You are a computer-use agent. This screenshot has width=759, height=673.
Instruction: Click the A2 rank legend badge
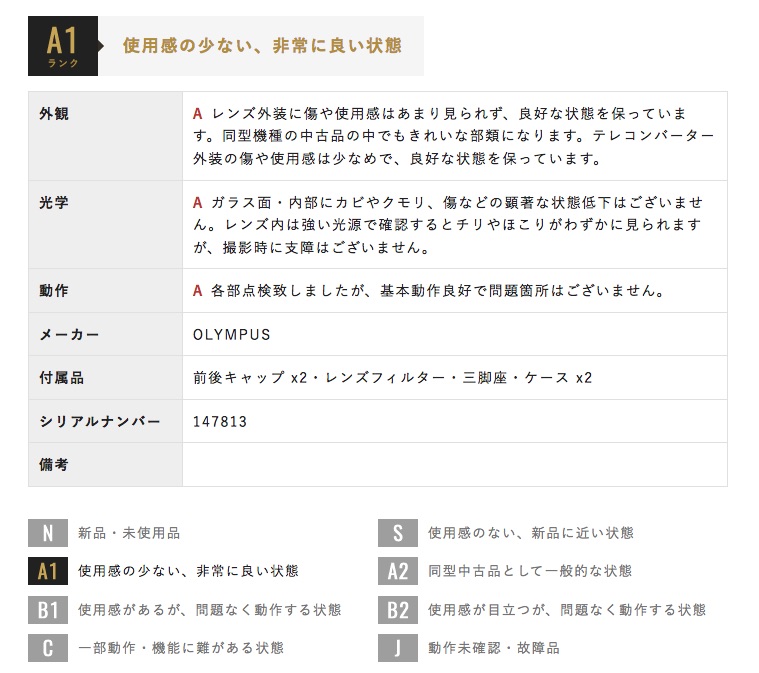pyautogui.click(x=398, y=571)
